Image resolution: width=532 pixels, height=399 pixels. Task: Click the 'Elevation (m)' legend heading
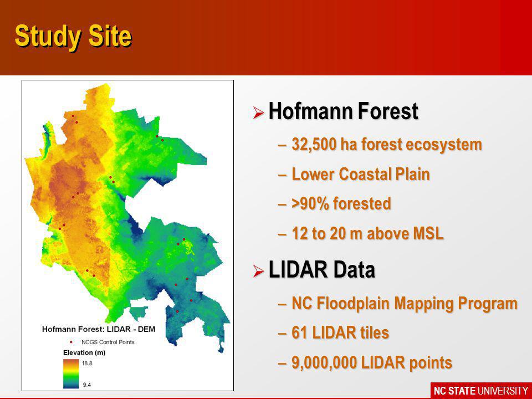[84, 352]
